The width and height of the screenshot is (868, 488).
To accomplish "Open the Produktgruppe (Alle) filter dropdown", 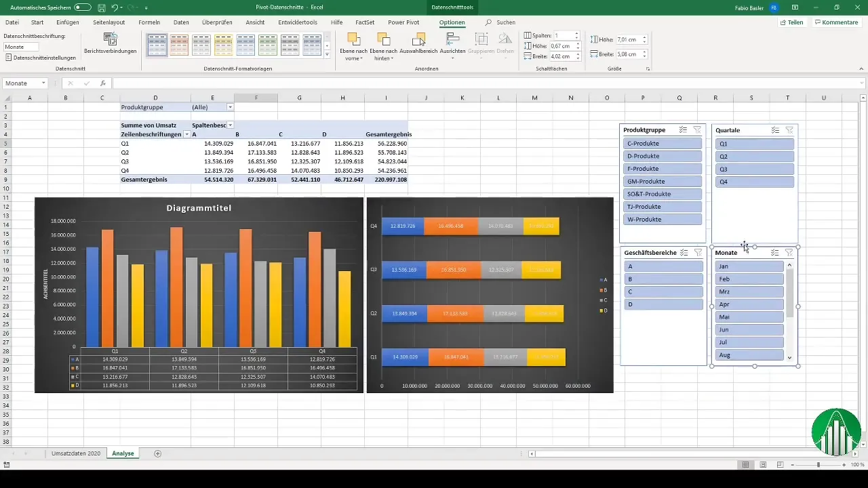I will pos(230,107).
